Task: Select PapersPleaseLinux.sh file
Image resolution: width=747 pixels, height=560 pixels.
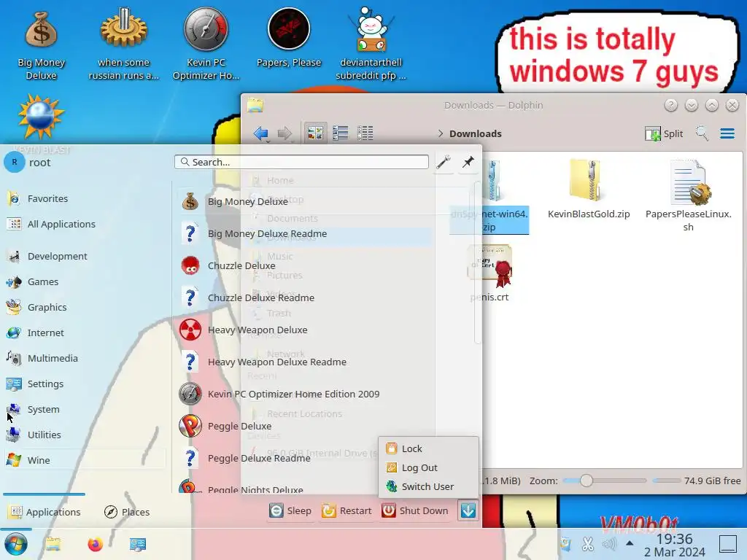Action: [x=688, y=195]
